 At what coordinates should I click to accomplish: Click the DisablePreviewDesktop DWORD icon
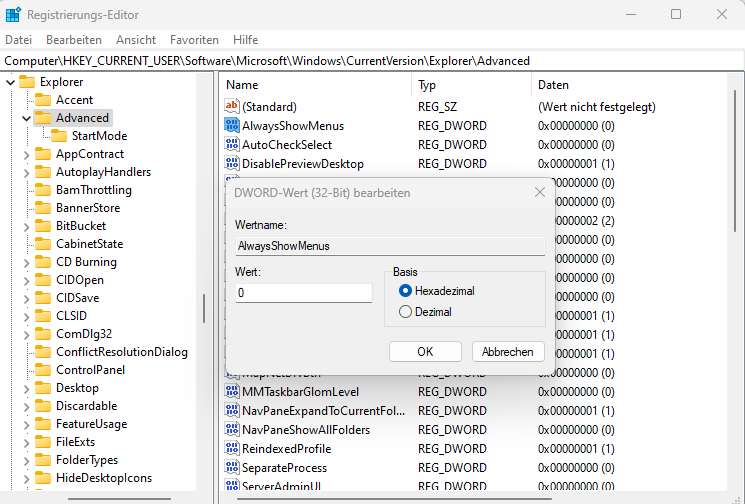click(x=232, y=163)
